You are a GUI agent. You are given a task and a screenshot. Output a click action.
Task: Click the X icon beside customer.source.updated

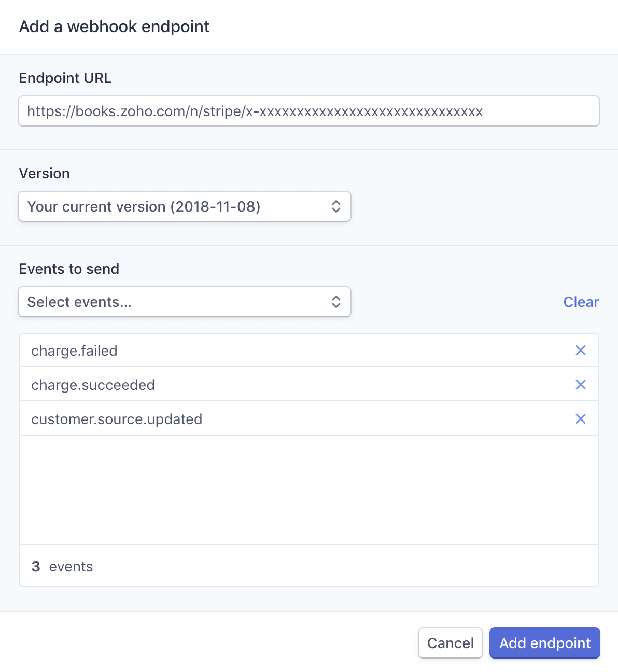tap(580, 418)
